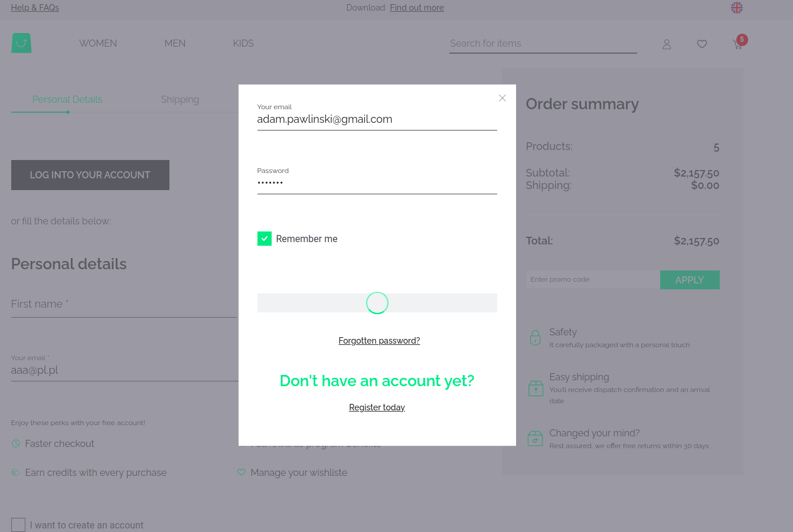This screenshot has width=793, height=532.
Task: Click LOG INTO YOUR ACCOUNT button
Action: (x=90, y=175)
